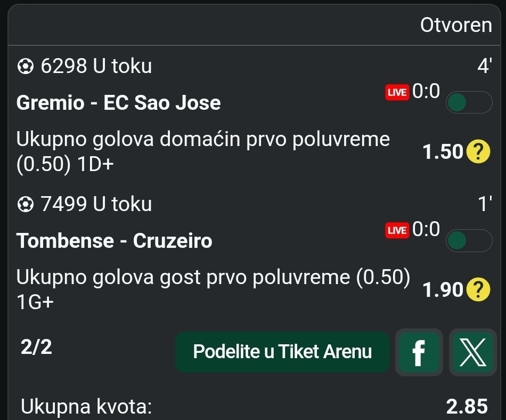
Task: Click the soccer ball icon beside 7499
Action: [25, 204]
